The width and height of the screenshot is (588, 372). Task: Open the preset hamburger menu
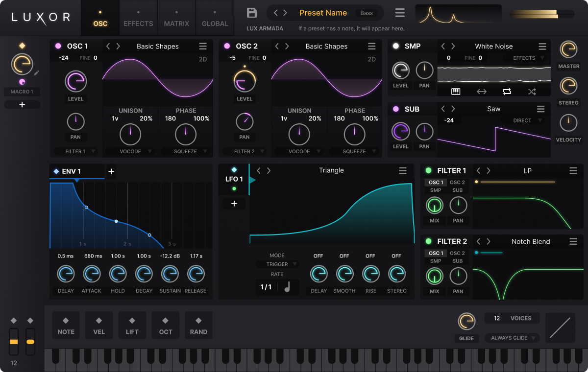pos(399,13)
